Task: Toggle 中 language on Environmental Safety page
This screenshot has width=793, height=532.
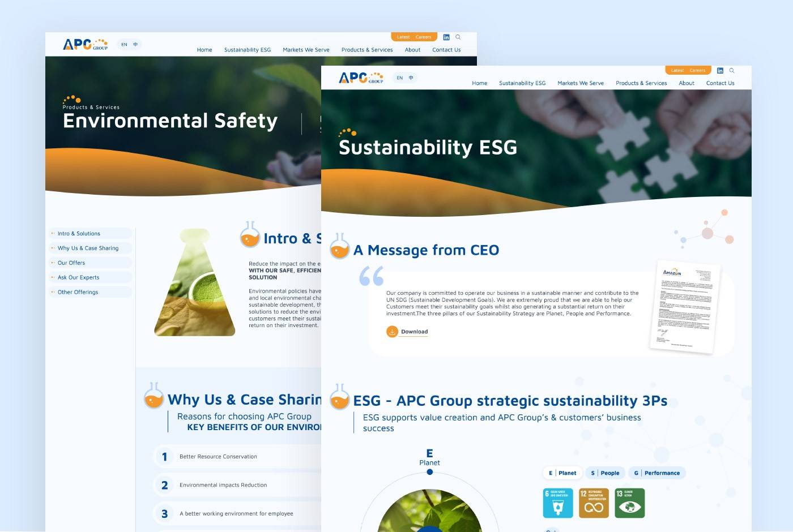Action: (x=135, y=45)
